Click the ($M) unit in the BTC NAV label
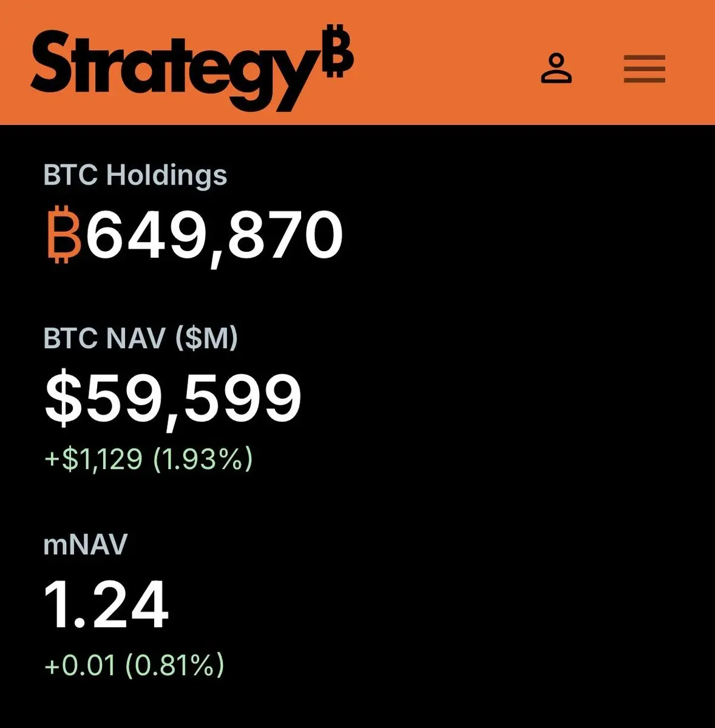 point(206,338)
